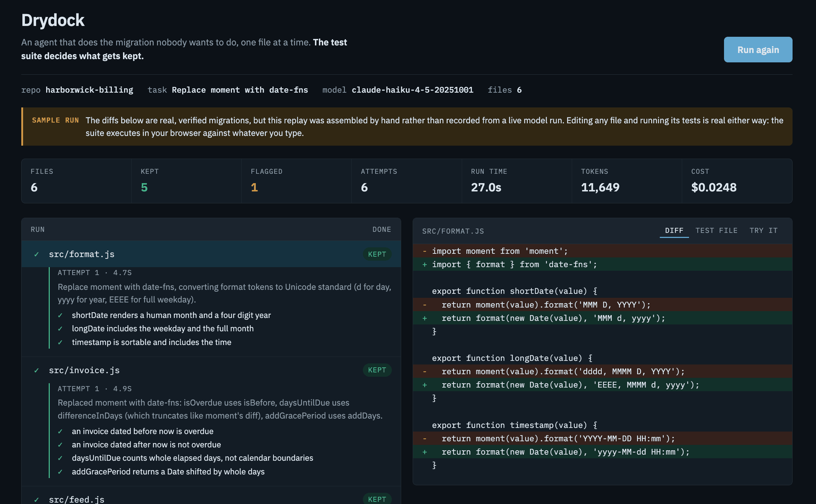Click 'ATTEMPT 1 · 4.9S' under src/invoice.js
The width and height of the screenshot is (816, 504).
pos(95,389)
